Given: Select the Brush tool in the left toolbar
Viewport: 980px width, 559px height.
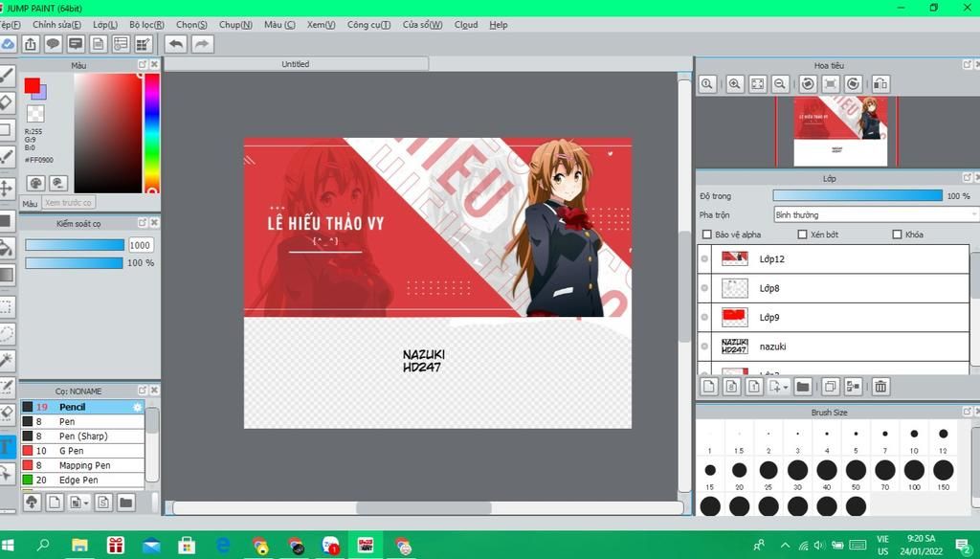Looking at the screenshot, I should tap(7, 76).
